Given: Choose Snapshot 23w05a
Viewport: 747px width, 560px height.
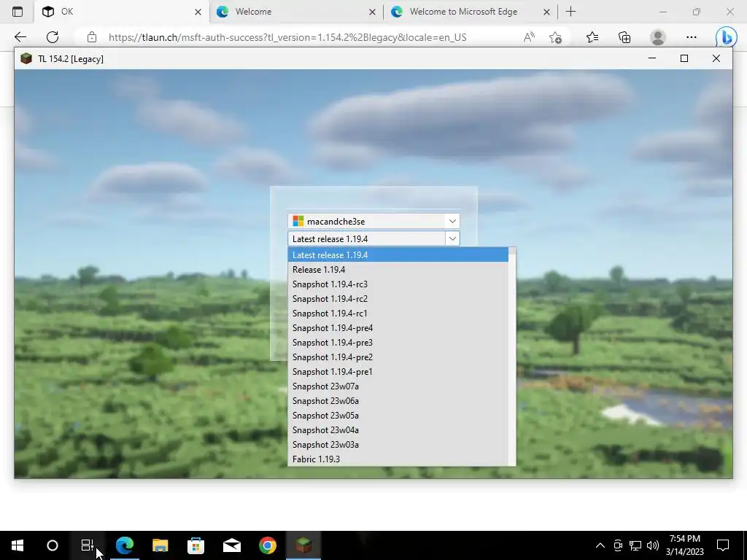Looking at the screenshot, I should point(398,416).
